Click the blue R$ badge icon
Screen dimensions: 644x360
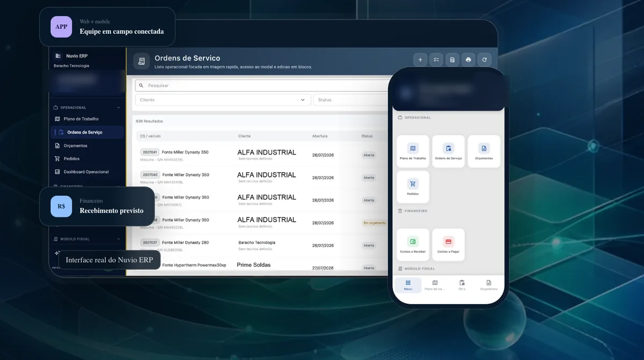click(x=61, y=207)
